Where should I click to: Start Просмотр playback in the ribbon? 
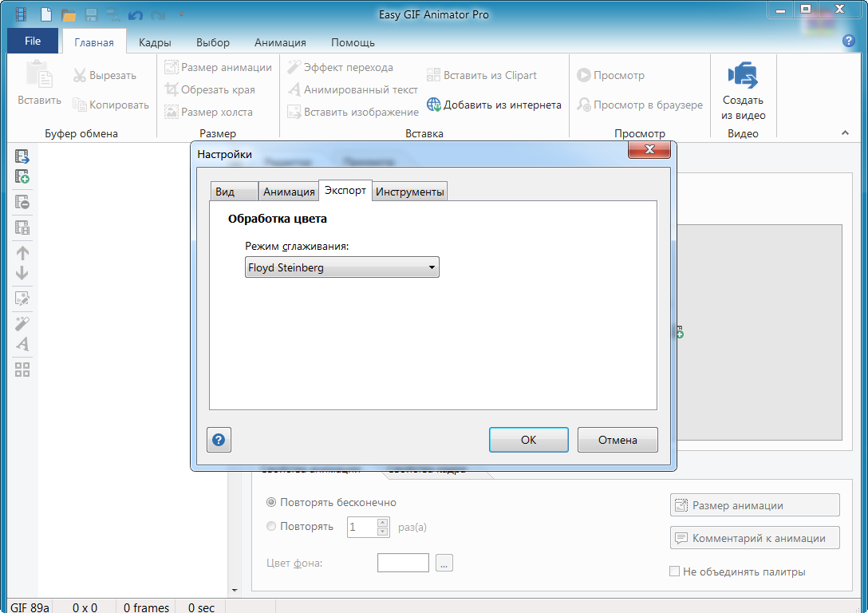[x=610, y=75]
